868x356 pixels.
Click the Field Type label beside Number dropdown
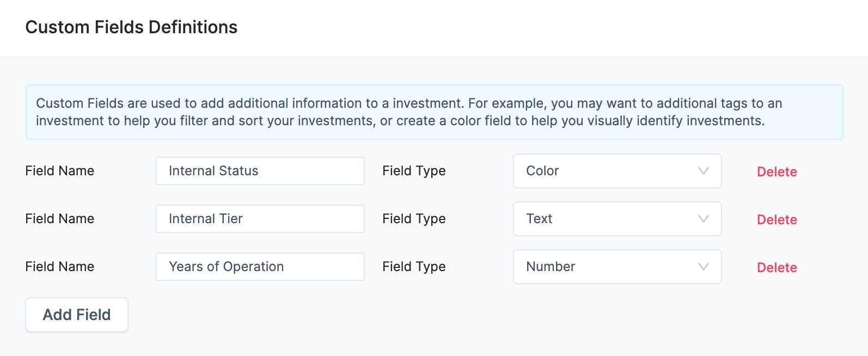[414, 267]
